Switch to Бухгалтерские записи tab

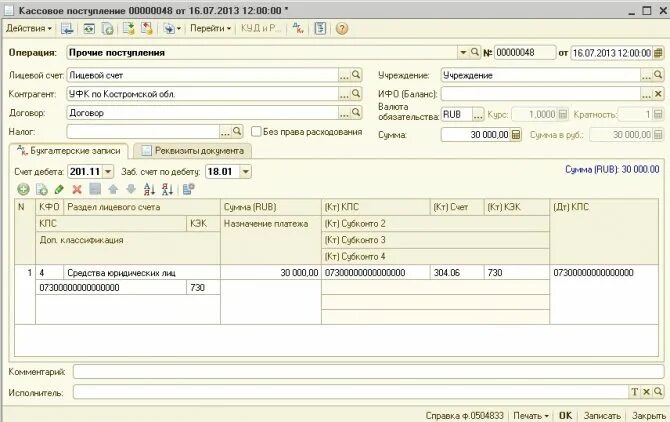coord(68,151)
